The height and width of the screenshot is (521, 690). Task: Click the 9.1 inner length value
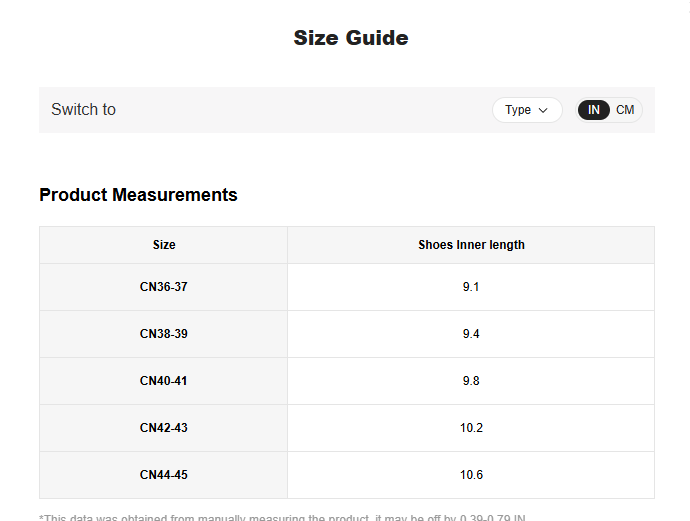(x=471, y=287)
